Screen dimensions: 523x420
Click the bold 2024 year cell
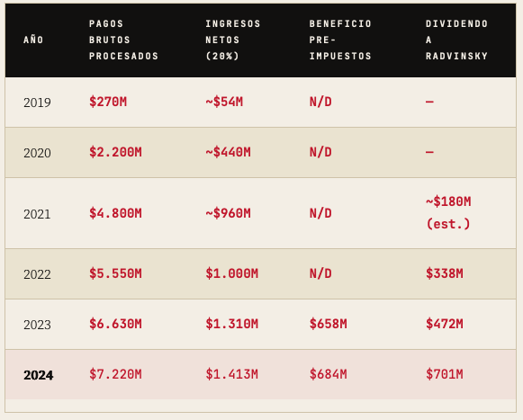[x=39, y=375]
